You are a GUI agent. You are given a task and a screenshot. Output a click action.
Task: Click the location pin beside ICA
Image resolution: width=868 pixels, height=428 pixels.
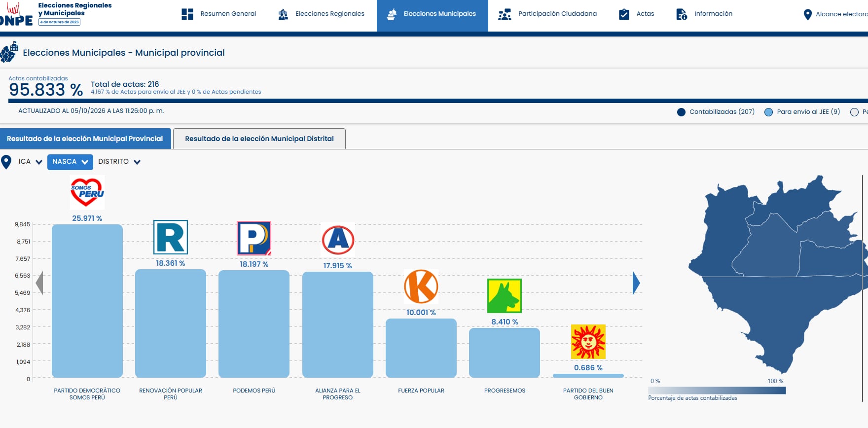[6, 162]
